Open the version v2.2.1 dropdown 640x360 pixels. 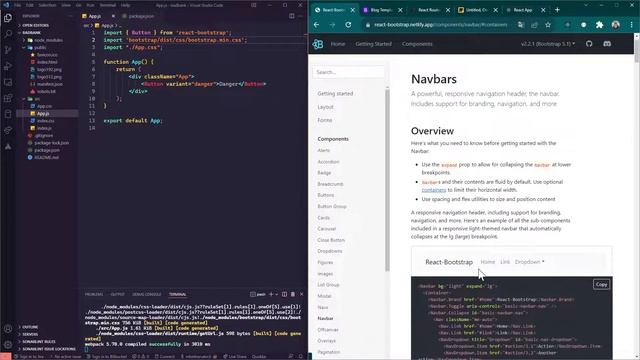click(x=548, y=44)
